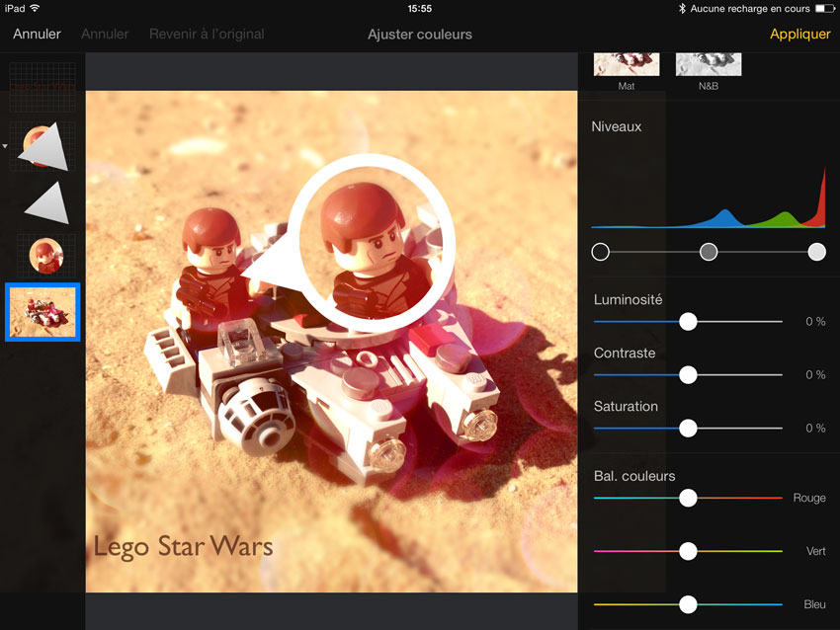Click the black point handle under Niveaux
The height and width of the screenshot is (630, 840).
pos(601,252)
